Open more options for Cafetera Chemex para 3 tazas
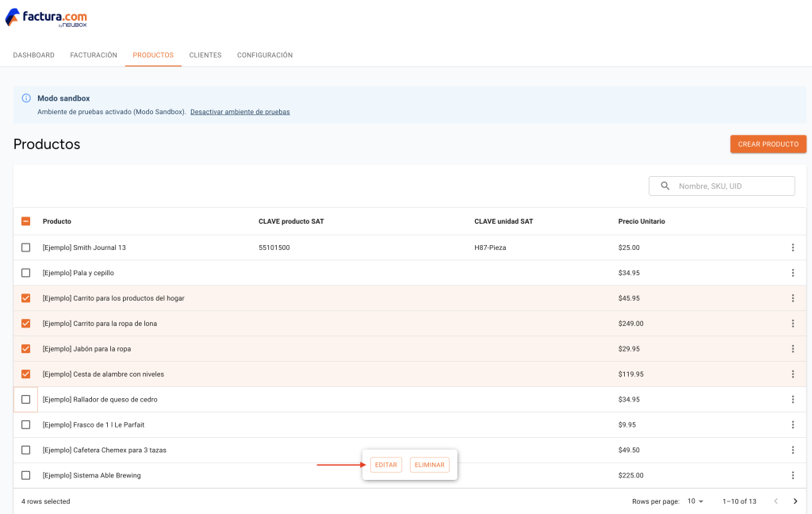The height and width of the screenshot is (514, 812). pyautogui.click(x=792, y=451)
